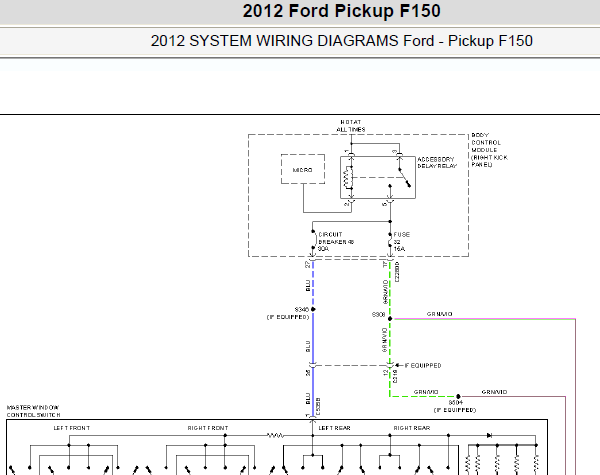Click the C2280D connector label

397,272
